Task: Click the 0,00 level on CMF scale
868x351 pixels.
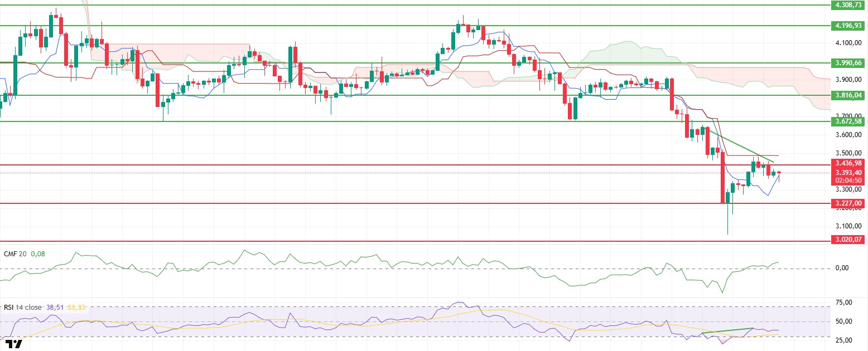Action: point(842,268)
